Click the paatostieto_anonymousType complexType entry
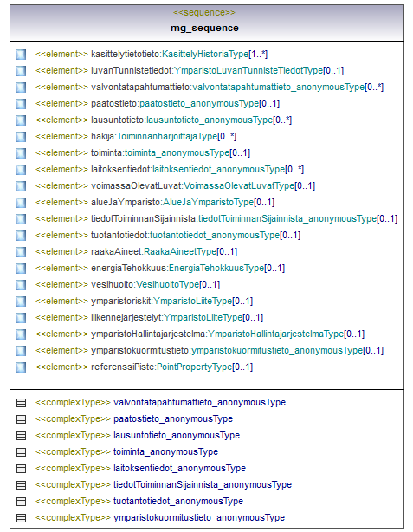The image size is (413, 532). (134, 419)
